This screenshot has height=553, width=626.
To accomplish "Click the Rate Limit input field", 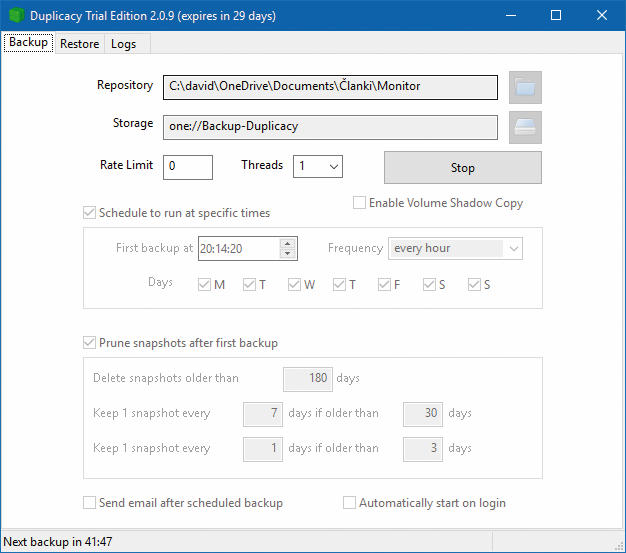I will tap(188, 167).
